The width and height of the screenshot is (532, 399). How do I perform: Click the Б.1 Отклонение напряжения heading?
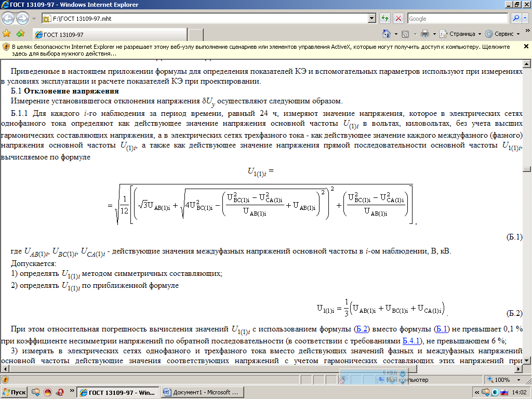click(65, 91)
